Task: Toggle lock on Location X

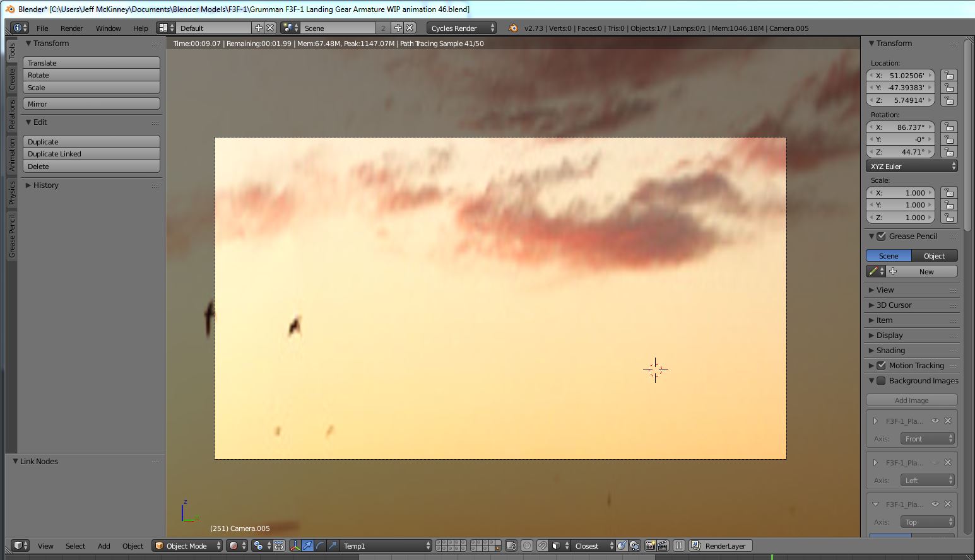Action: [948, 75]
